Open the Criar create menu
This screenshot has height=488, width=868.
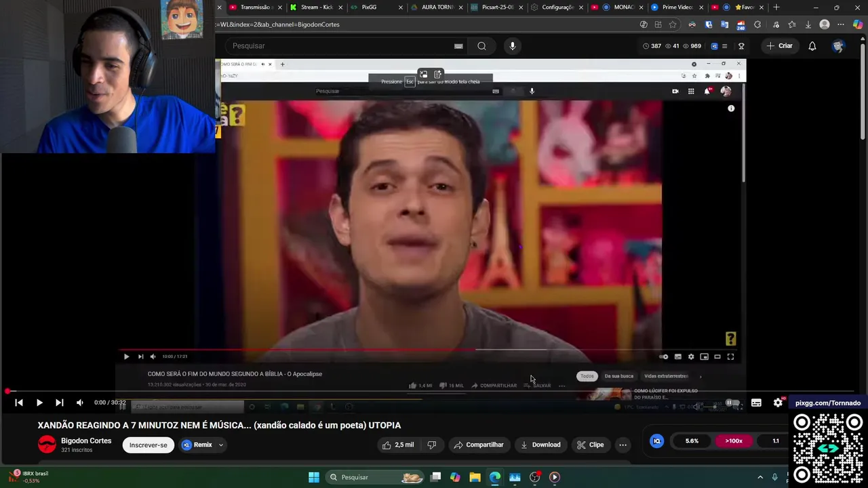[779, 46]
